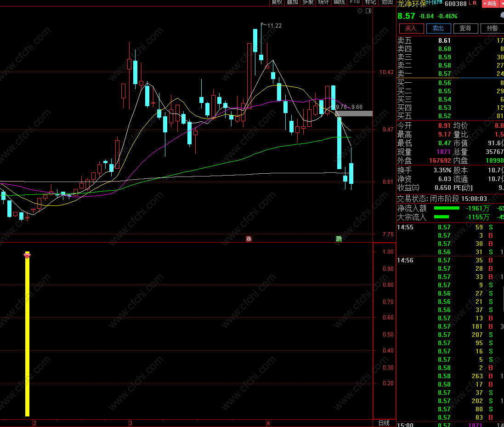The height and width of the screenshot is (427, 504).
Task: Click the stock code 600388
Action: tap(455, 4)
